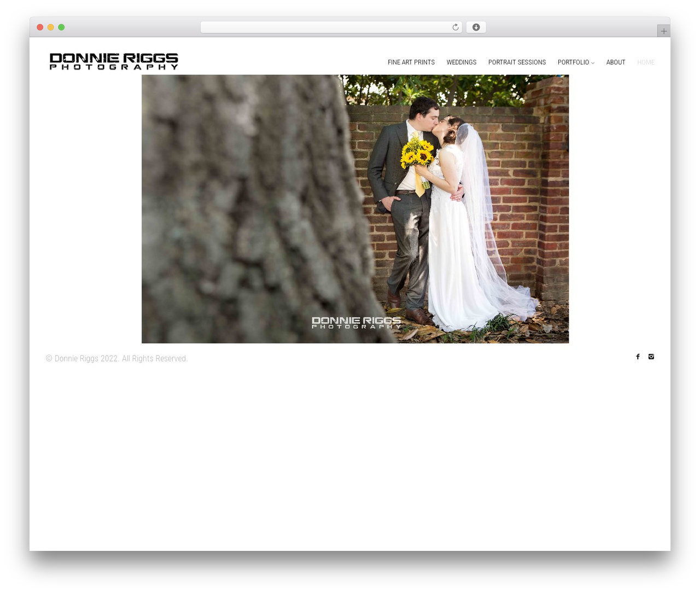This screenshot has width=700, height=593.
Task: Focus the browser address bar
Action: 331,27
